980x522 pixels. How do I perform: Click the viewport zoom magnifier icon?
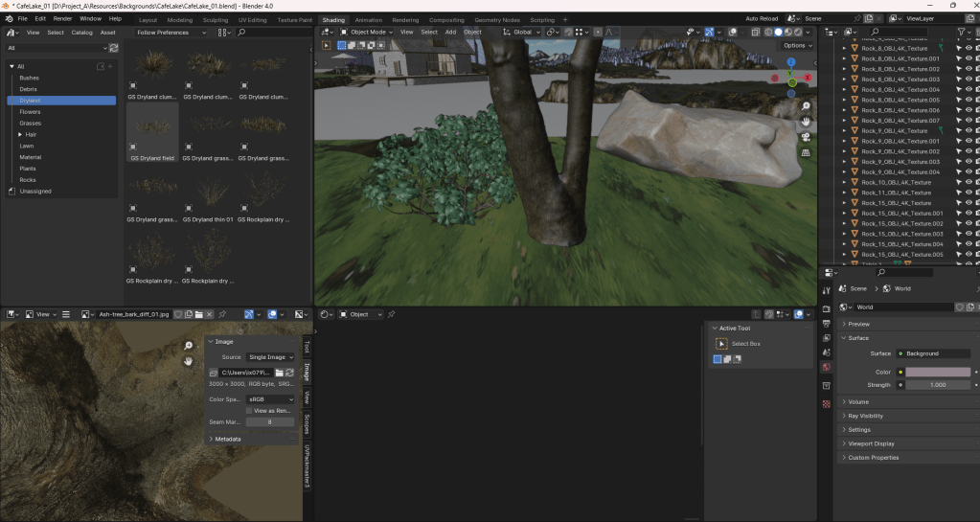click(x=806, y=106)
